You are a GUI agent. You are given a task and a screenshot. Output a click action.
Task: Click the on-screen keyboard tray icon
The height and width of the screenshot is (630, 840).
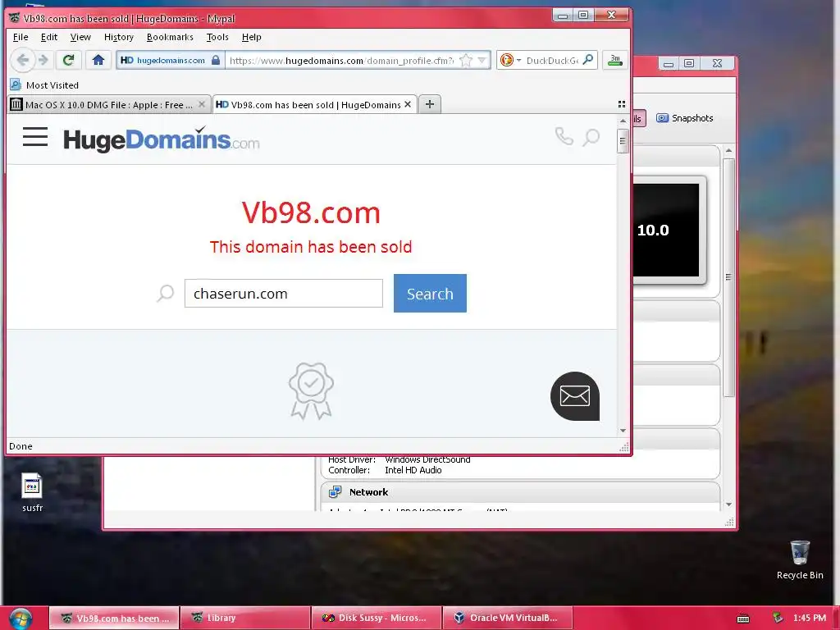[743, 619]
